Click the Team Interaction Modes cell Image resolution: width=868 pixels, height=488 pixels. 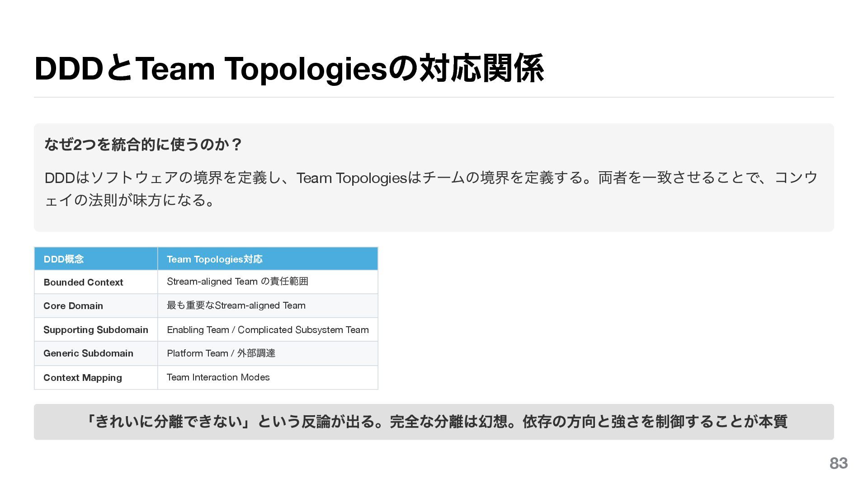(x=218, y=377)
